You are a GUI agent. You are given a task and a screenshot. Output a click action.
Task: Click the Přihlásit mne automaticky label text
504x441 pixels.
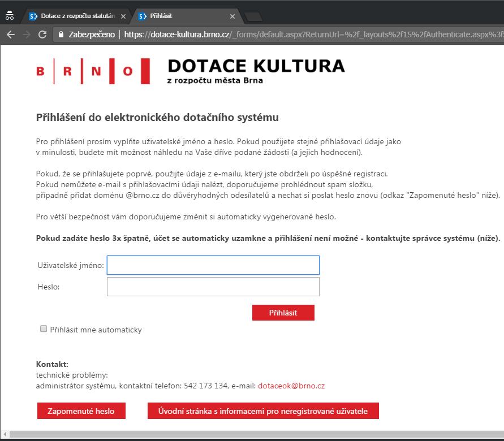click(96, 330)
